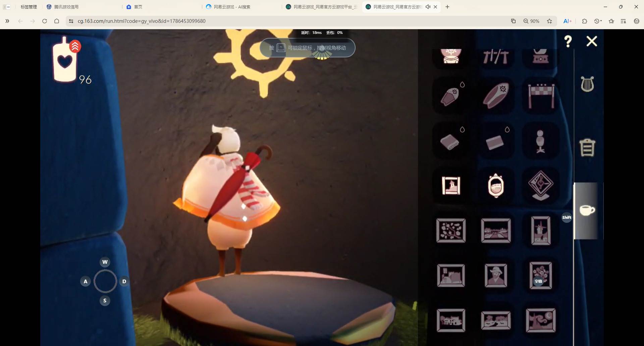Image resolution: width=644 pixels, height=346 pixels.
Task: Select the highlighted photo frame prop
Action: coord(451,186)
